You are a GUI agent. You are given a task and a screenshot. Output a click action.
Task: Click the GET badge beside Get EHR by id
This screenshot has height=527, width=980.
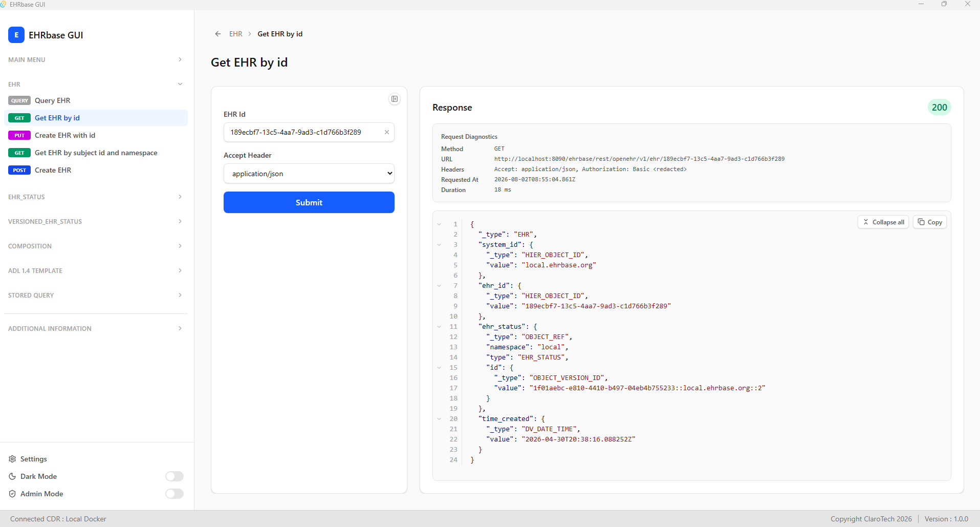click(x=19, y=118)
